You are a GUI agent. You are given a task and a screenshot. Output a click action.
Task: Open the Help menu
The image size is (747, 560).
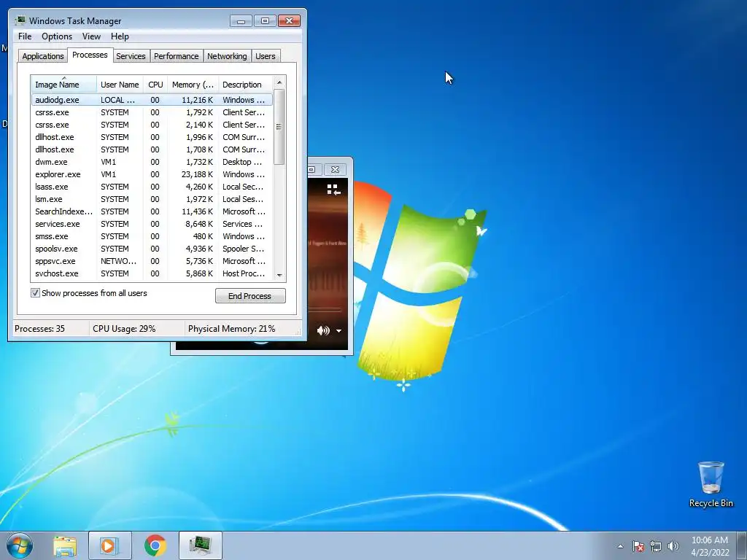[120, 36]
